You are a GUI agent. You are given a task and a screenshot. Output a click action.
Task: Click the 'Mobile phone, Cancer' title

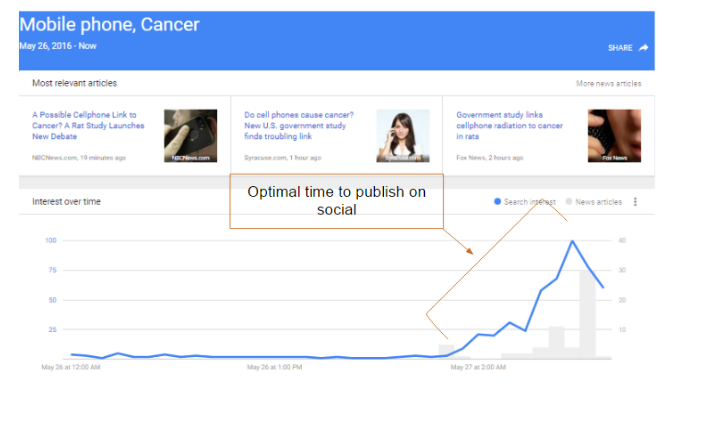coord(109,24)
